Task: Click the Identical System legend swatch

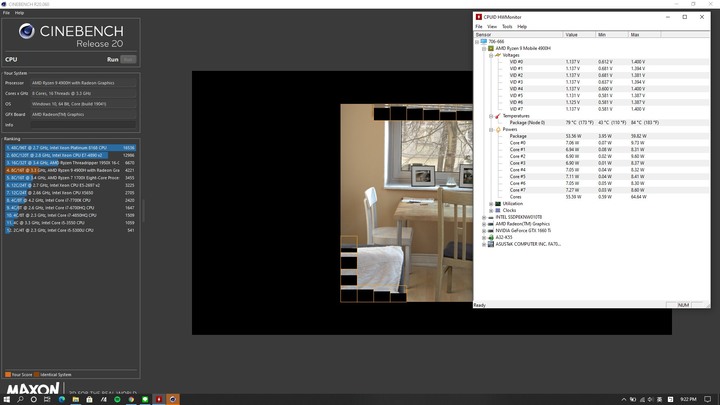Action: pos(36,375)
